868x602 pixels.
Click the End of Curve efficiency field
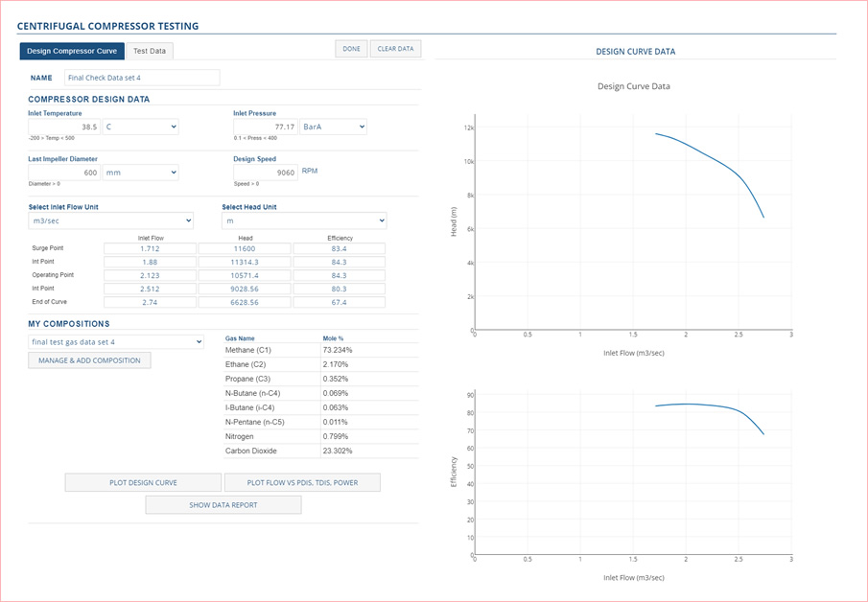tap(339, 302)
